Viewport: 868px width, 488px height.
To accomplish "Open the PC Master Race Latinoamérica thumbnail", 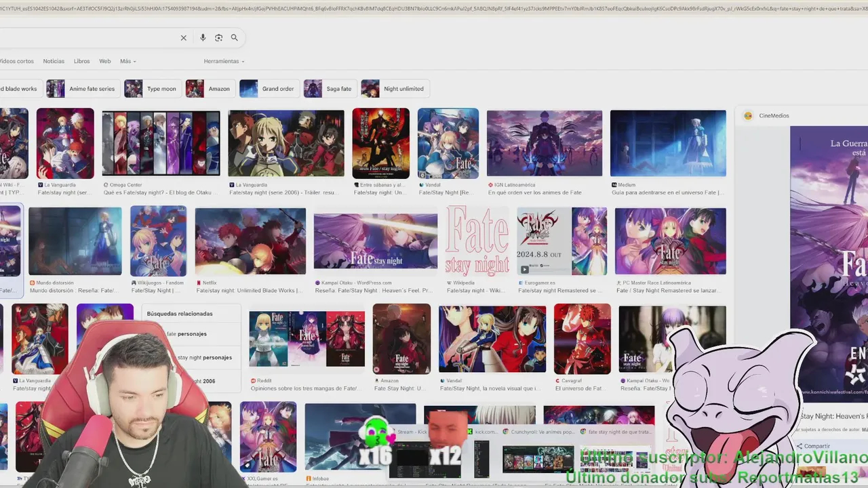I will coord(670,241).
